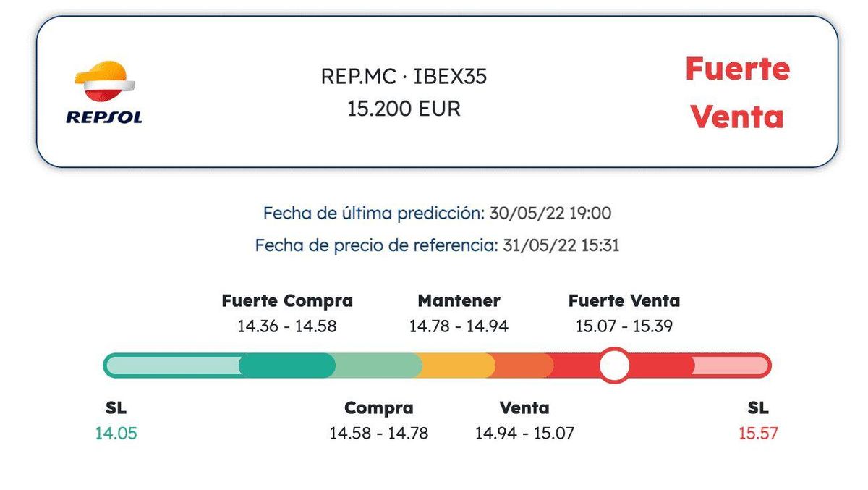Click the orange Venta bar segment
This screenshot has width=868, height=490.
(521, 366)
